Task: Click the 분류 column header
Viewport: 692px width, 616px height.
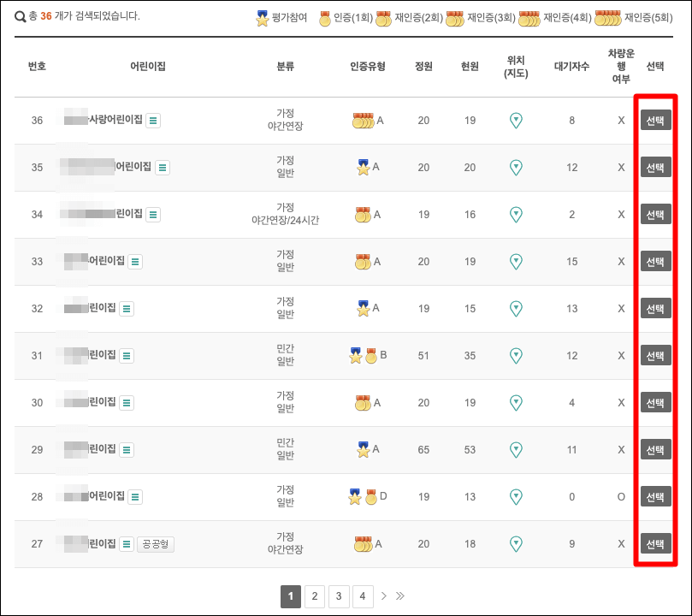Action: [x=285, y=66]
